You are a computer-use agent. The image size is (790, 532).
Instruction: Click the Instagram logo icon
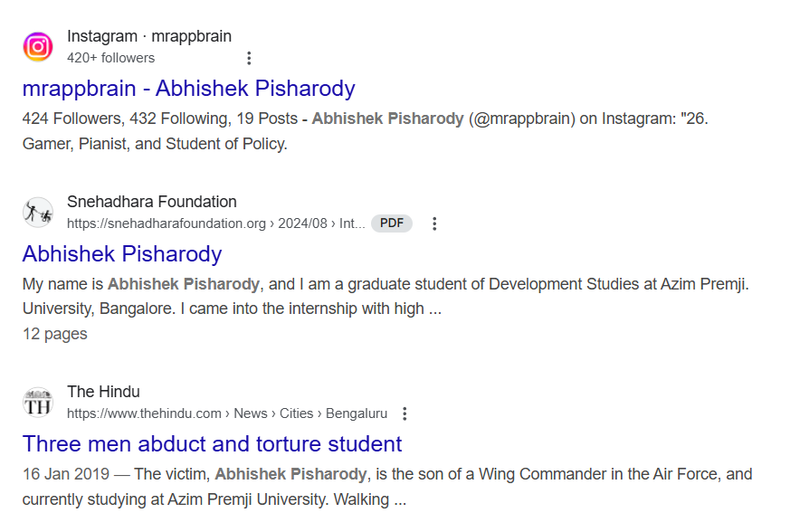pos(38,47)
